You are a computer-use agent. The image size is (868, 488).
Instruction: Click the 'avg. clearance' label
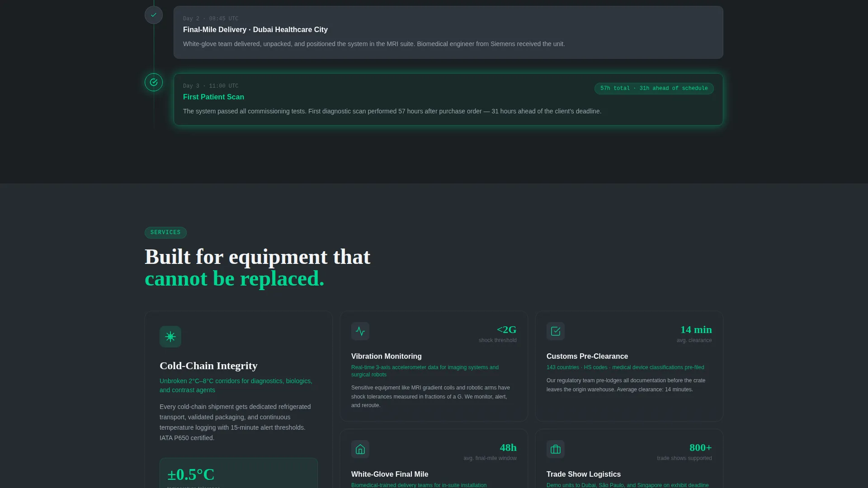694,340
